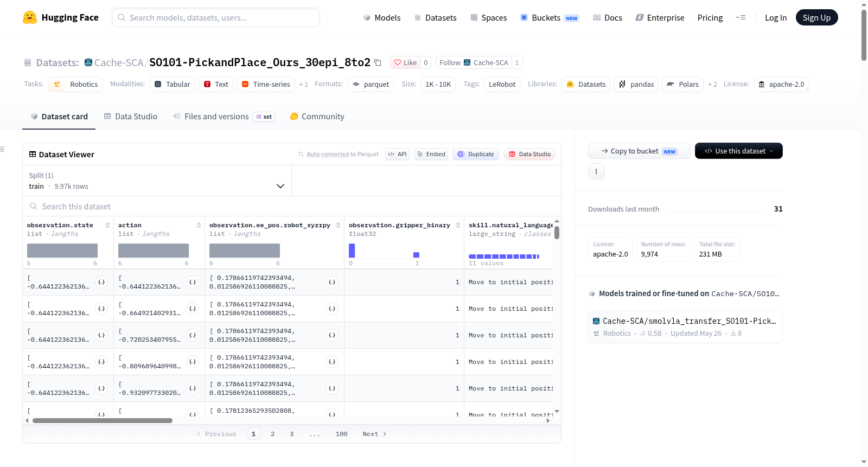This screenshot has width=868, height=467.
Task: Show the +1 more modalities
Action: click(303, 85)
